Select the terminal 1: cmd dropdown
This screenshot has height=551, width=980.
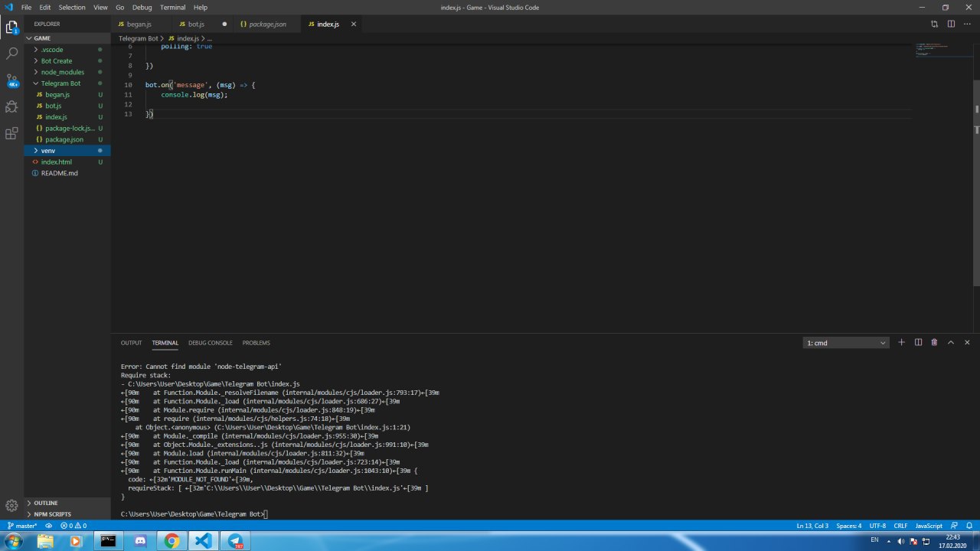[x=846, y=343]
